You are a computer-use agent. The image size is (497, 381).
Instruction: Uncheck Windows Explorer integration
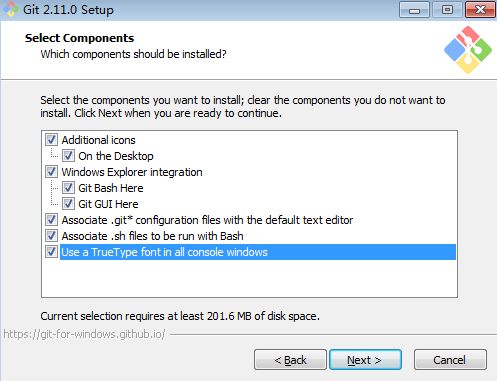pyautogui.click(x=51, y=172)
